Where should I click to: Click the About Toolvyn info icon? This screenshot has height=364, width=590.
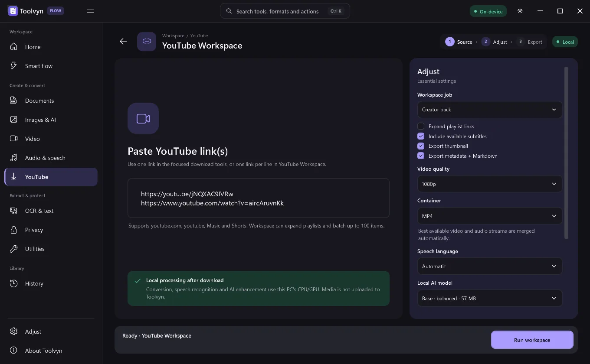pyautogui.click(x=14, y=351)
